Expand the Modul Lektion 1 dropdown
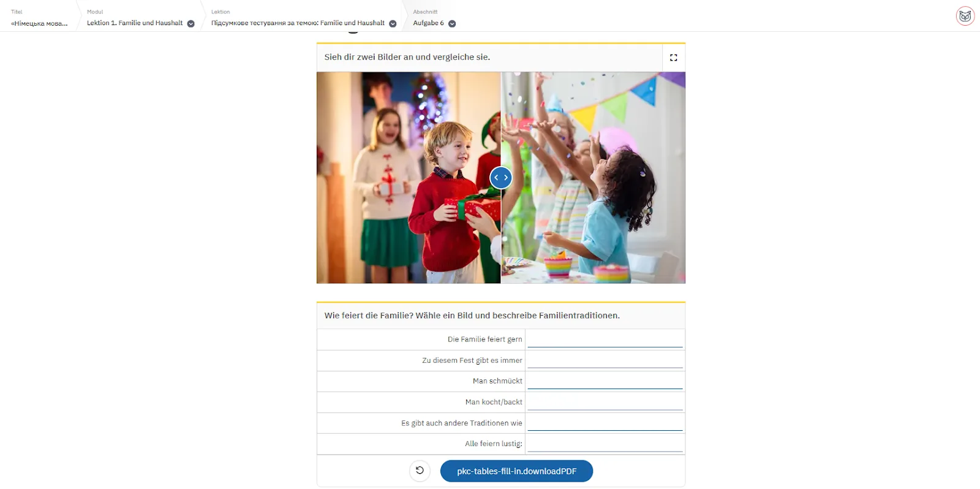The height and width of the screenshot is (489, 980). [190, 23]
